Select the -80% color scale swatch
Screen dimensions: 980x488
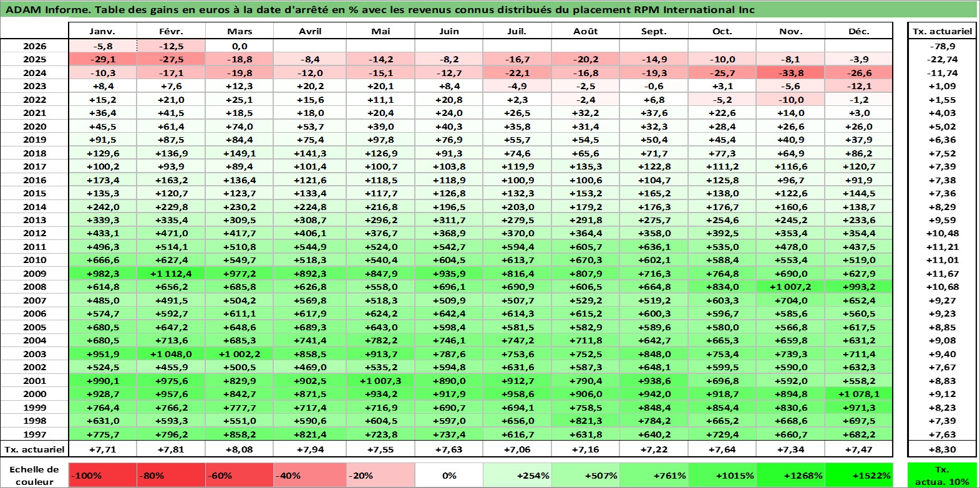pos(171,475)
